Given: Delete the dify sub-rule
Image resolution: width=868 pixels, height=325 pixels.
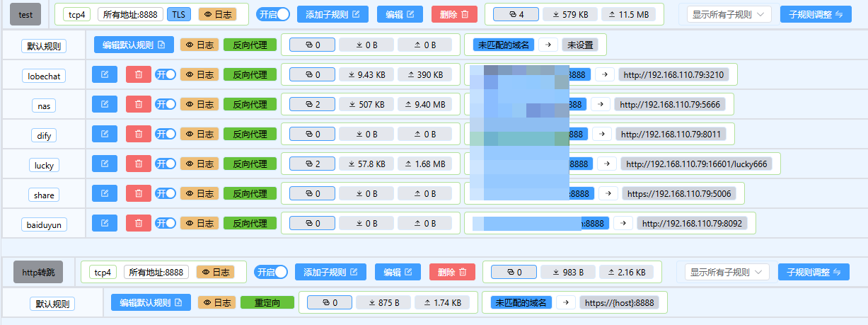Looking at the screenshot, I should [139, 134].
